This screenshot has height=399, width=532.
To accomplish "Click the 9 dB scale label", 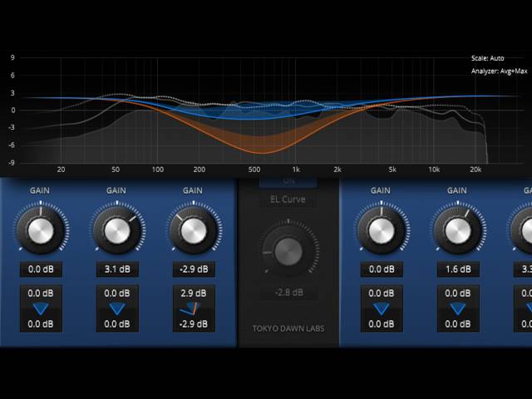I will (x=12, y=57).
